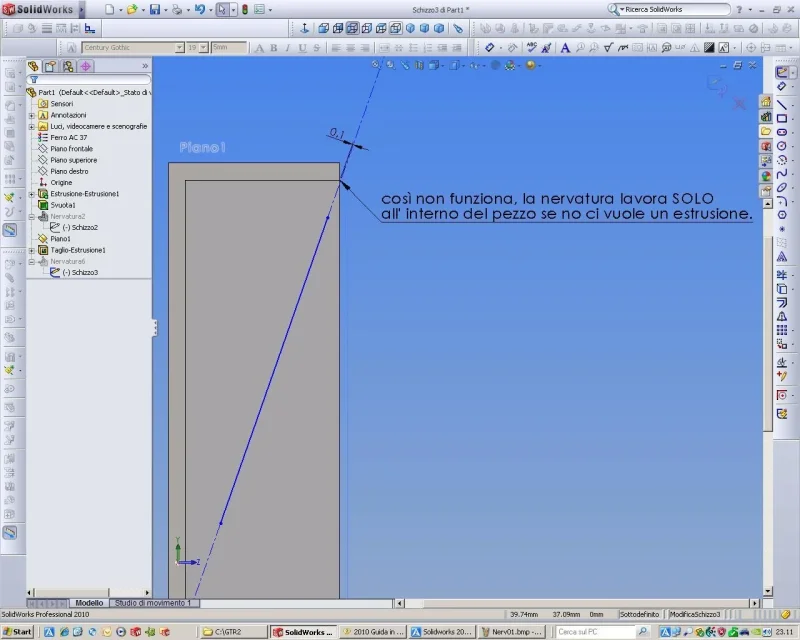The width and height of the screenshot is (800, 640).
Task: Click the text height 5mm field
Action: tap(229, 47)
